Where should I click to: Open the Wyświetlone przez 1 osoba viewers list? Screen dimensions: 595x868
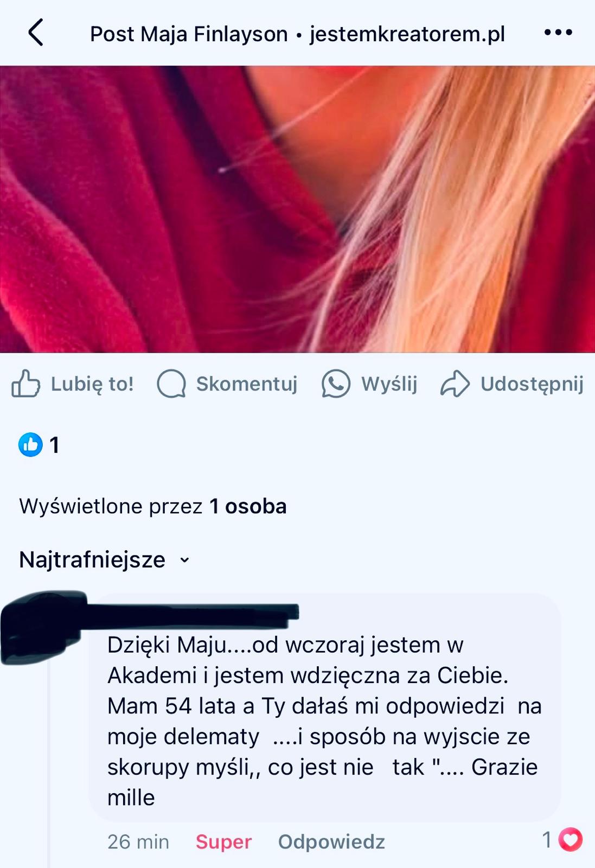click(153, 506)
